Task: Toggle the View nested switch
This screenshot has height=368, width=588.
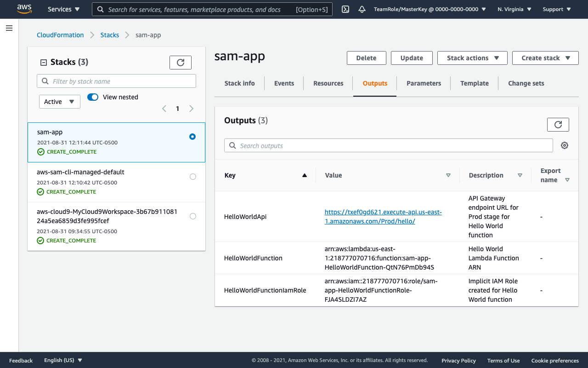Action: pyautogui.click(x=93, y=97)
